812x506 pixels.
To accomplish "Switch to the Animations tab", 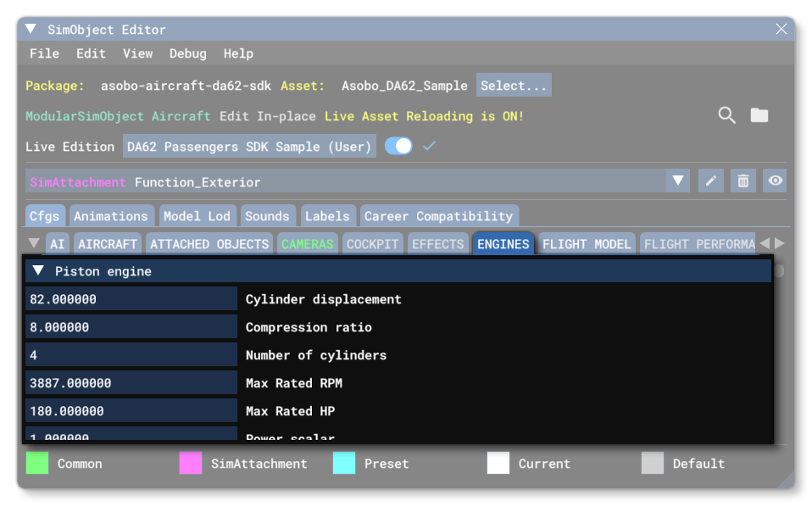I will 111,216.
